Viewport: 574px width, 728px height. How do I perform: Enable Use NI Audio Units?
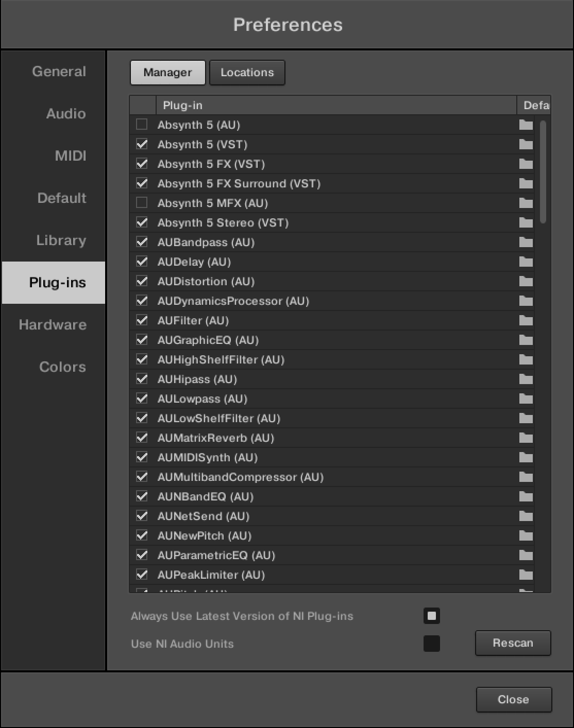click(431, 644)
